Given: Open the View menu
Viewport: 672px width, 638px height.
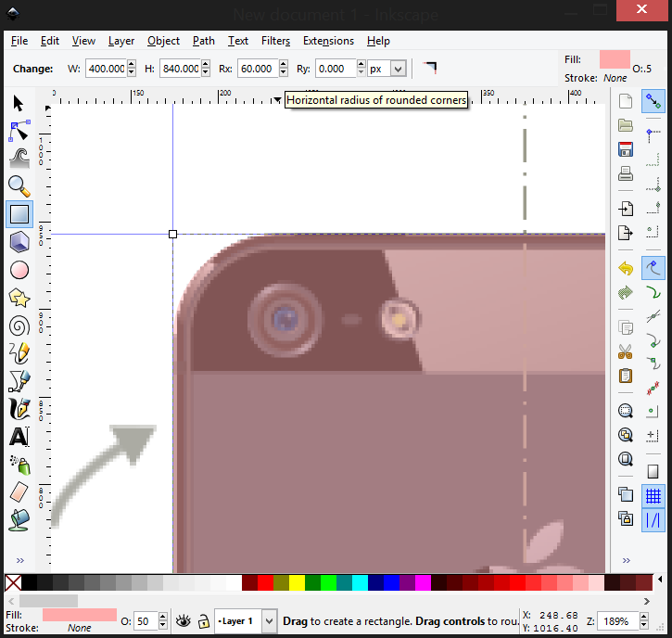Looking at the screenshot, I should (x=83, y=41).
